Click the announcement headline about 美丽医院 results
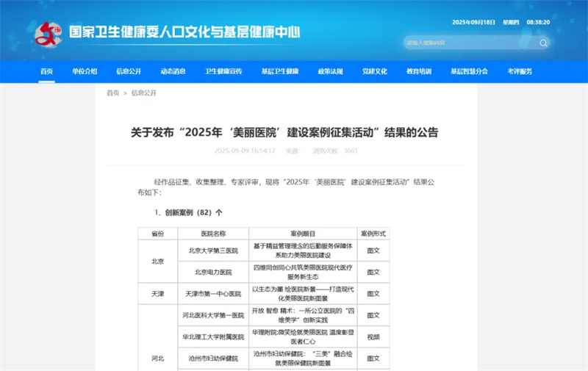Screen dimensions: 588x371 [284, 132]
